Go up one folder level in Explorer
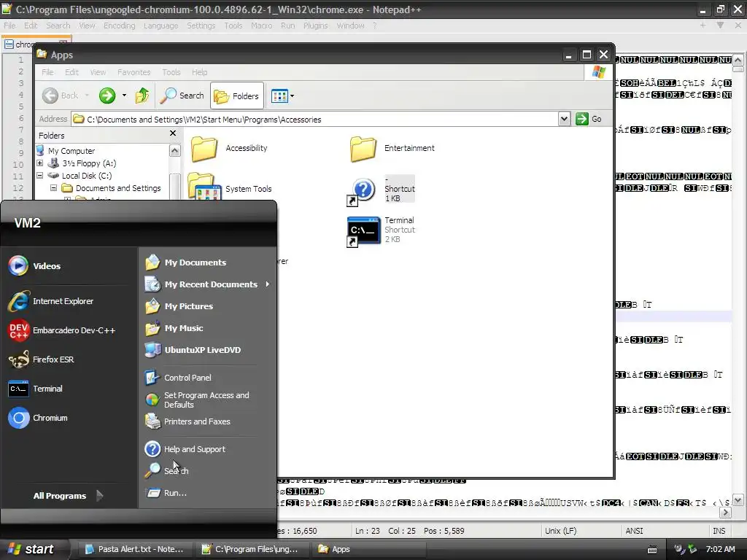Screen dimensions: 747x560 (x=142, y=96)
